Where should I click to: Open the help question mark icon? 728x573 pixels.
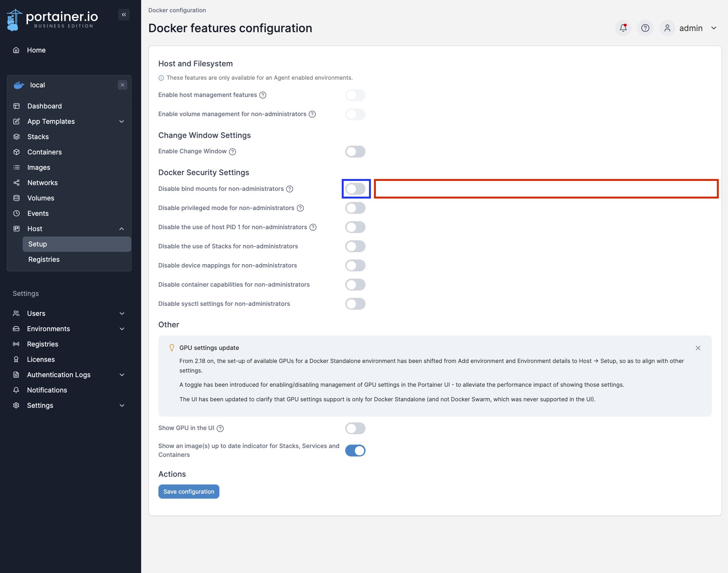645,28
